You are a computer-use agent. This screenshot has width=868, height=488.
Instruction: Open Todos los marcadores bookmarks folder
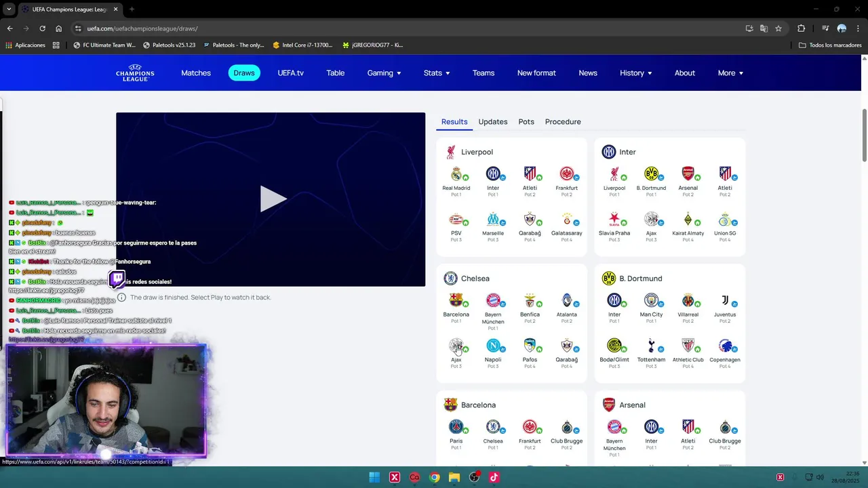coord(830,45)
